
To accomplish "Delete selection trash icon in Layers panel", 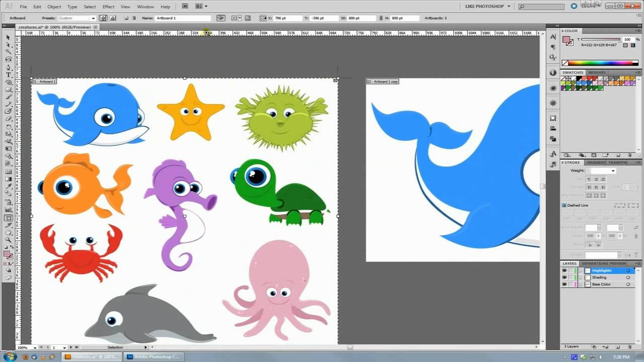I will tap(630, 347).
